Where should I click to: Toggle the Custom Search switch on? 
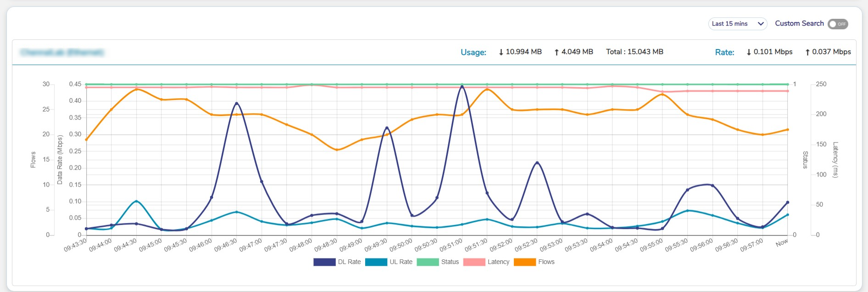[837, 24]
